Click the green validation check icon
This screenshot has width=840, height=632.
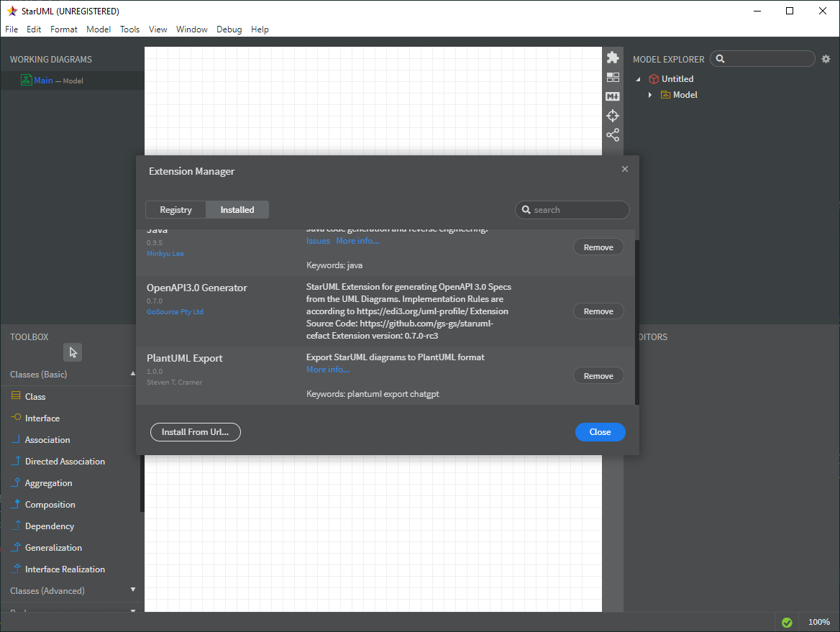(x=787, y=623)
